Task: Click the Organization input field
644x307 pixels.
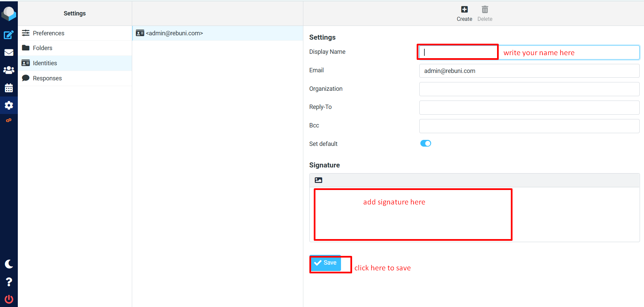Action: (529, 89)
